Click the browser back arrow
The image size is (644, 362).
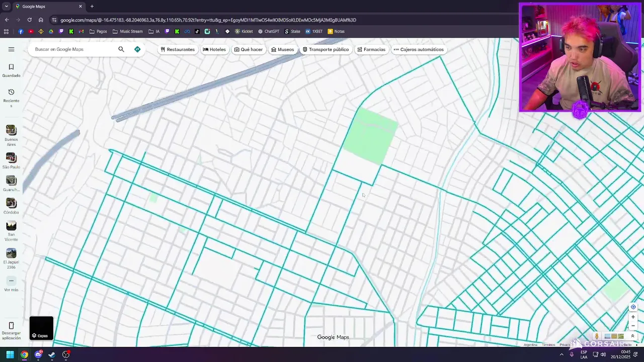(x=7, y=20)
